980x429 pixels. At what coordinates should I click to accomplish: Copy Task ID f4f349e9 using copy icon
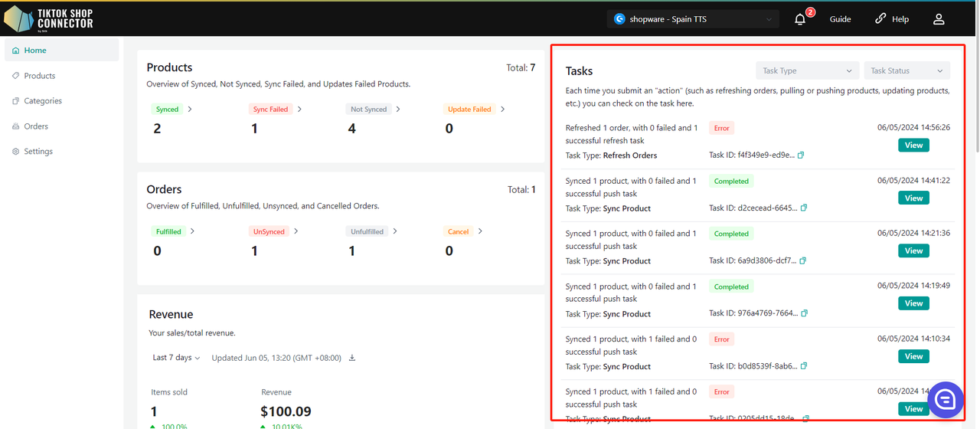pos(801,156)
